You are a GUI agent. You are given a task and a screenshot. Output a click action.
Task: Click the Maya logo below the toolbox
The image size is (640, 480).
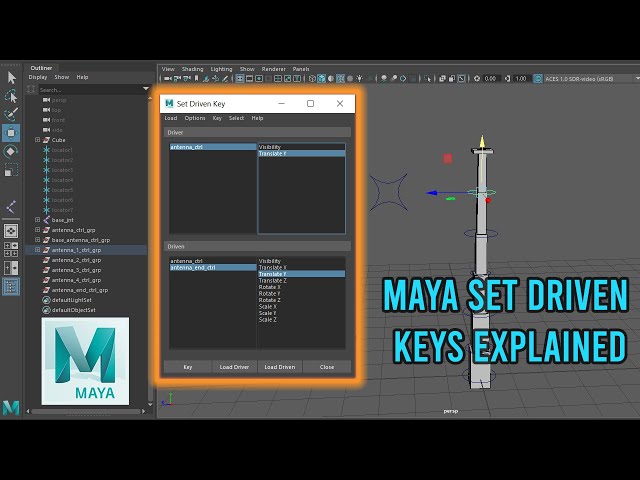point(11,407)
